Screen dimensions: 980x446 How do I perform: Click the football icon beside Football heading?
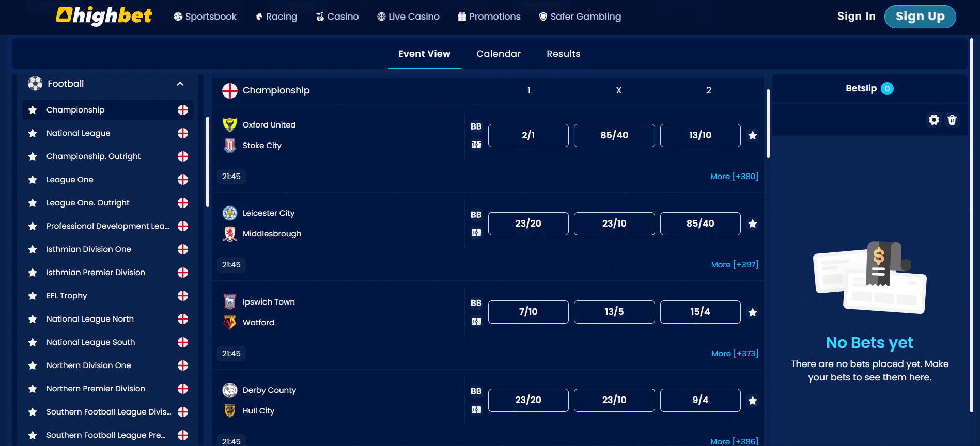[35, 84]
